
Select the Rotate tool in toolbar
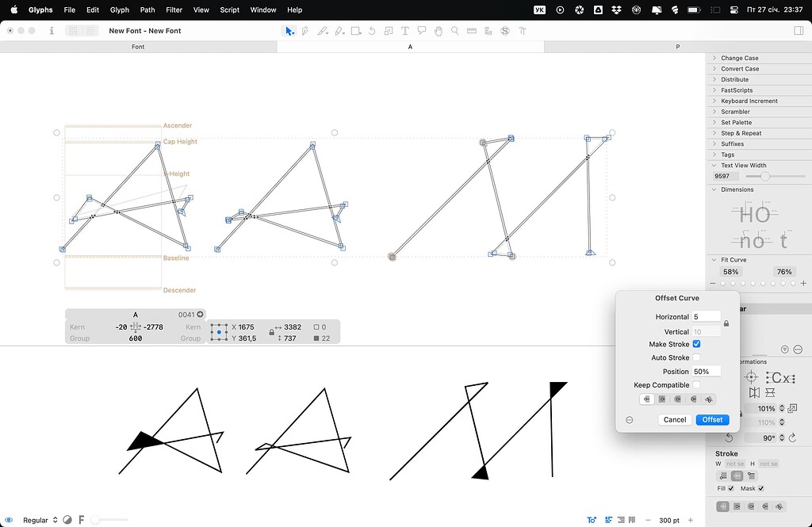click(372, 31)
